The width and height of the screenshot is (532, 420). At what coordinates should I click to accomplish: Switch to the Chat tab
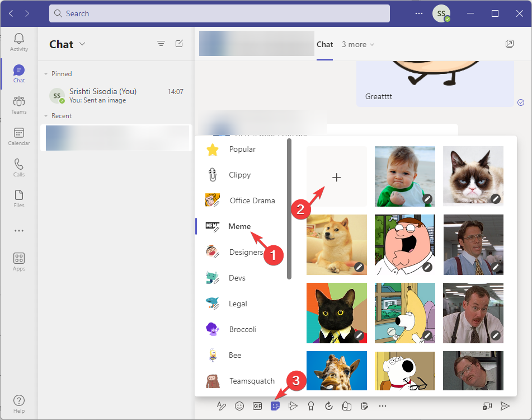coord(324,44)
